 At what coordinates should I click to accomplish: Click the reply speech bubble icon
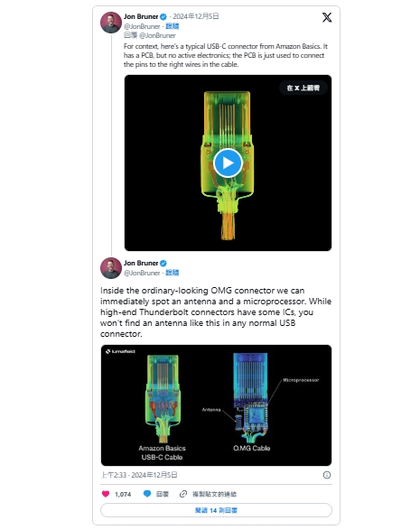[x=147, y=494]
